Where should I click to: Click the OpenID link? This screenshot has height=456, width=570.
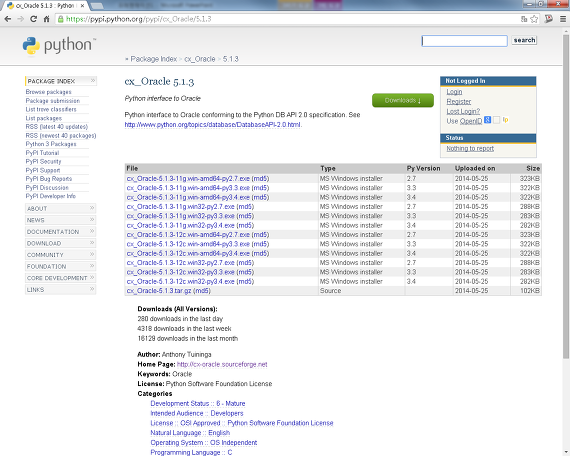[x=471, y=121]
